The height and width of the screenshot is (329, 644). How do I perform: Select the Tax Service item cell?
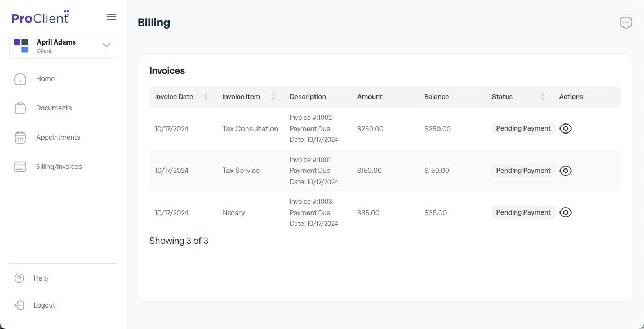tap(241, 171)
